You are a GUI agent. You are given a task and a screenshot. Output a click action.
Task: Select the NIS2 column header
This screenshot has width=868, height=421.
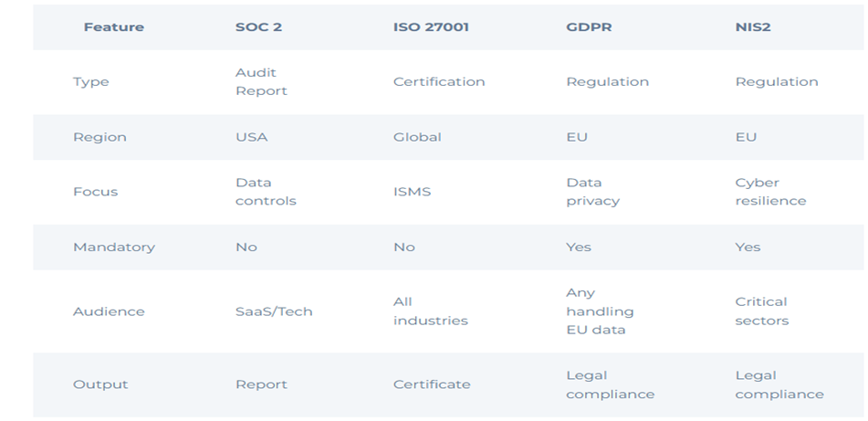coord(753,26)
